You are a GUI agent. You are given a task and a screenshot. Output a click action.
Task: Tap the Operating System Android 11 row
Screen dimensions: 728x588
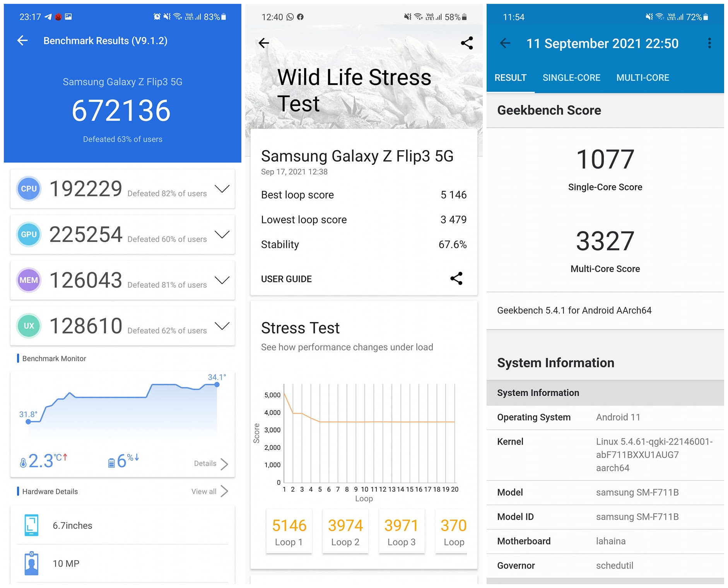point(605,417)
